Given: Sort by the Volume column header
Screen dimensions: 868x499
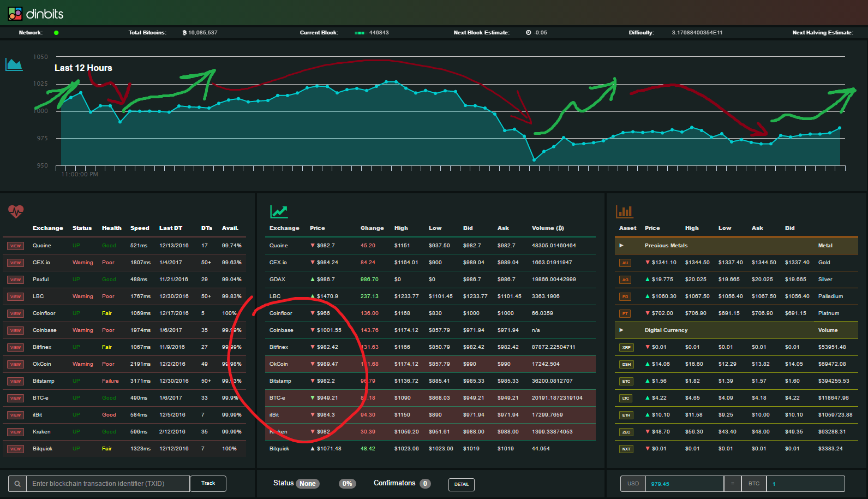Looking at the screenshot, I should point(548,228).
